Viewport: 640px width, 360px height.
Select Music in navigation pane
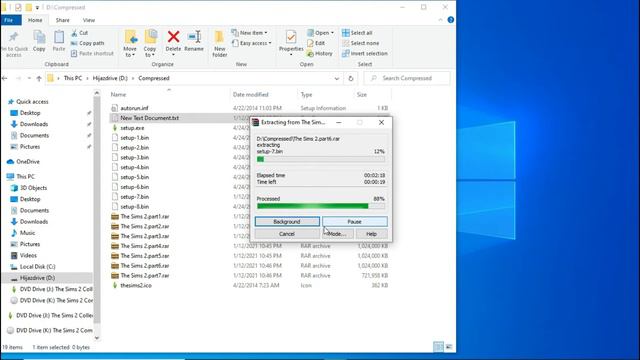[27, 233]
